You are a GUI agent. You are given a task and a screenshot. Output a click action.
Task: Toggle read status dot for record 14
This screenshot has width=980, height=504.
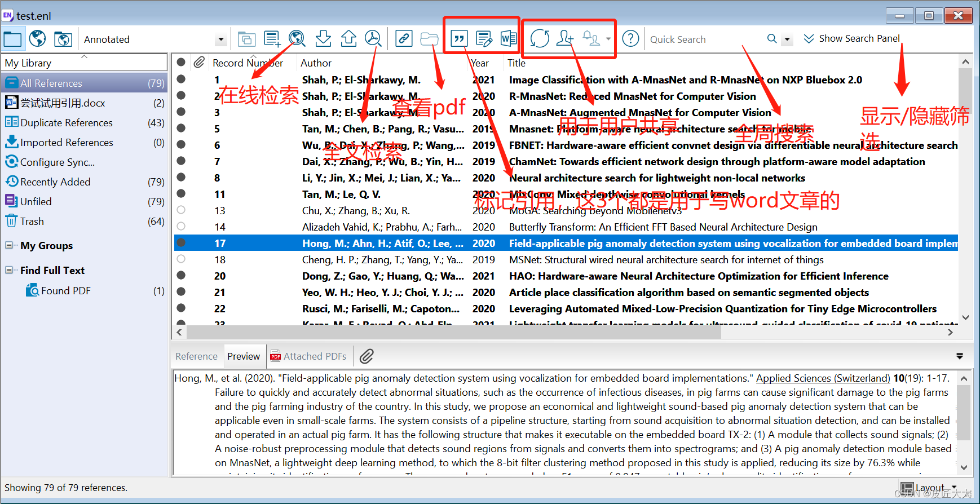pos(181,226)
